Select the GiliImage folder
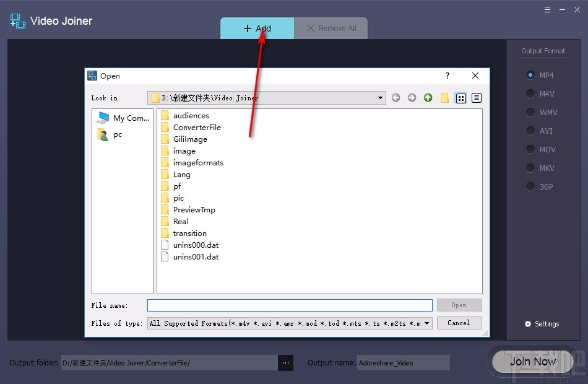The image size is (588, 384). point(184,139)
